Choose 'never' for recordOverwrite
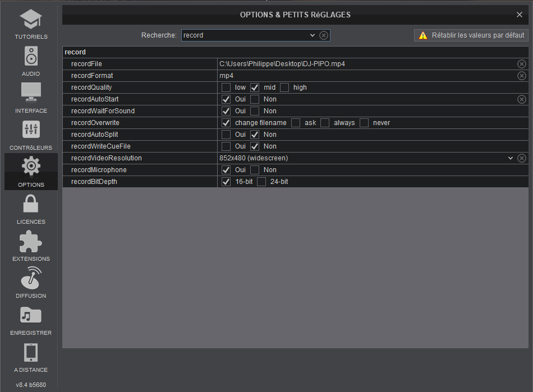This screenshot has width=533, height=392. pos(364,123)
